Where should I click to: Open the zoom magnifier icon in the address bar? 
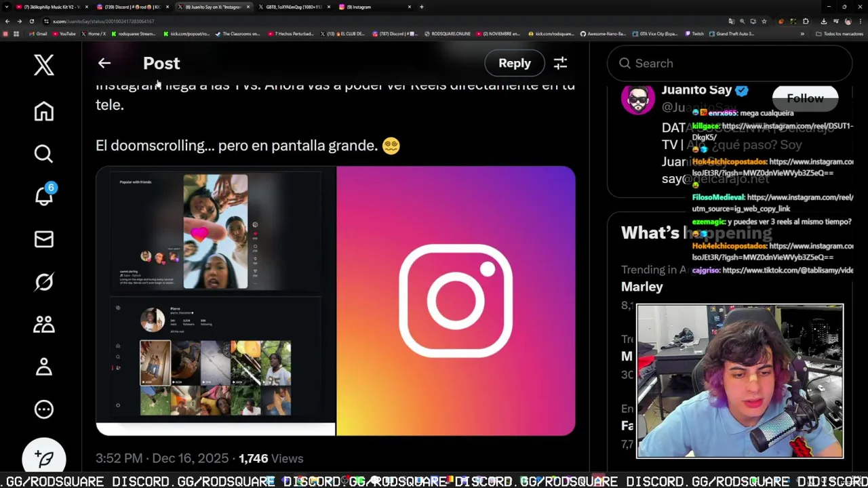click(x=742, y=21)
